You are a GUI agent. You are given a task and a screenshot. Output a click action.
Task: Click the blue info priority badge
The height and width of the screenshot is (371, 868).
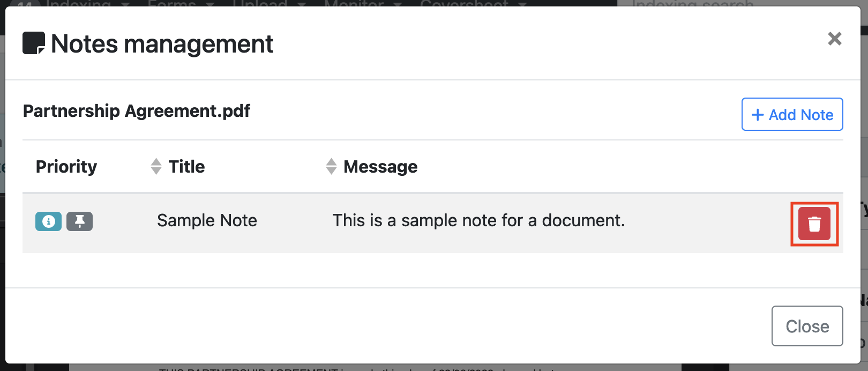pyautogui.click(x=48, y=221)
